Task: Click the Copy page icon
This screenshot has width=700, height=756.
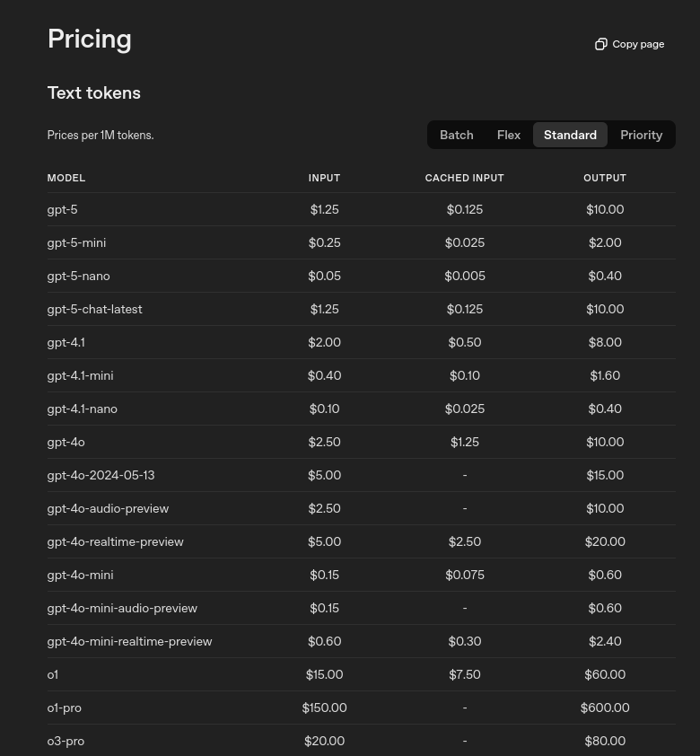Action: click(x=600, y=44)
